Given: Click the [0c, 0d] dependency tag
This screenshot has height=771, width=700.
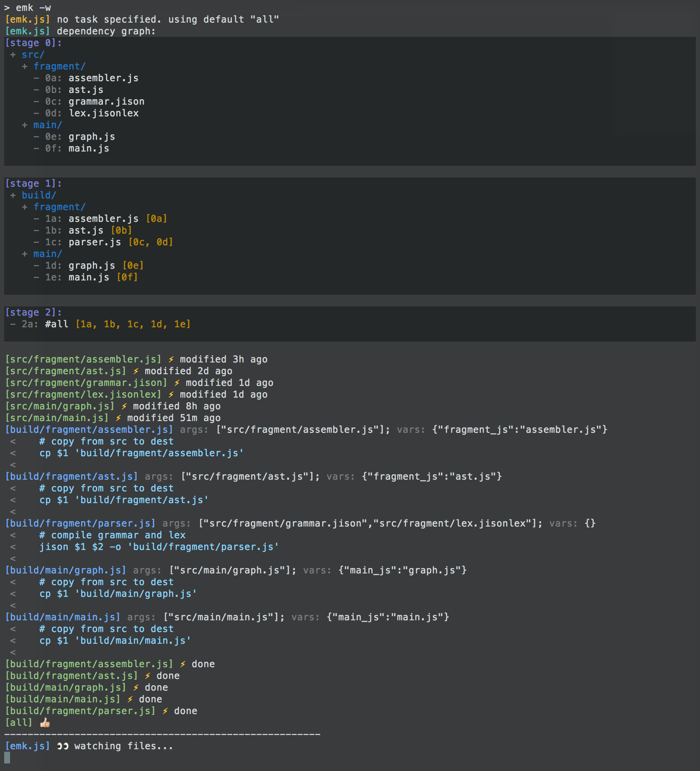Looking at the screenshot, I should (x=151, y=242).
